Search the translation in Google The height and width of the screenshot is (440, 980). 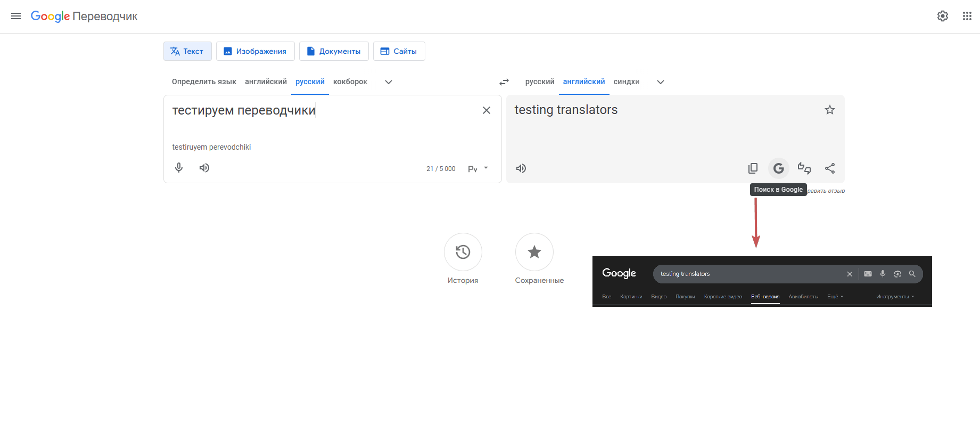779,168
